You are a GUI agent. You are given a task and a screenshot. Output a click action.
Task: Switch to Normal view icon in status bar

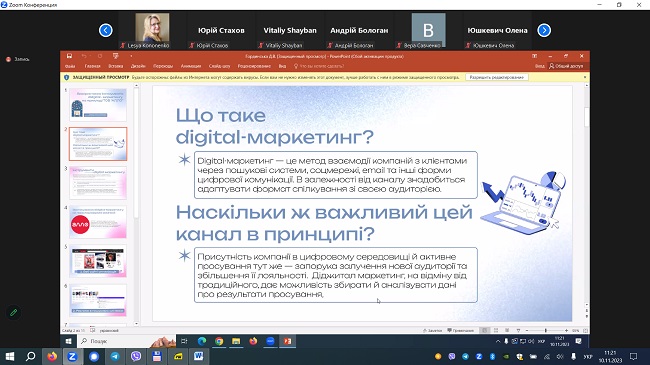484,331
